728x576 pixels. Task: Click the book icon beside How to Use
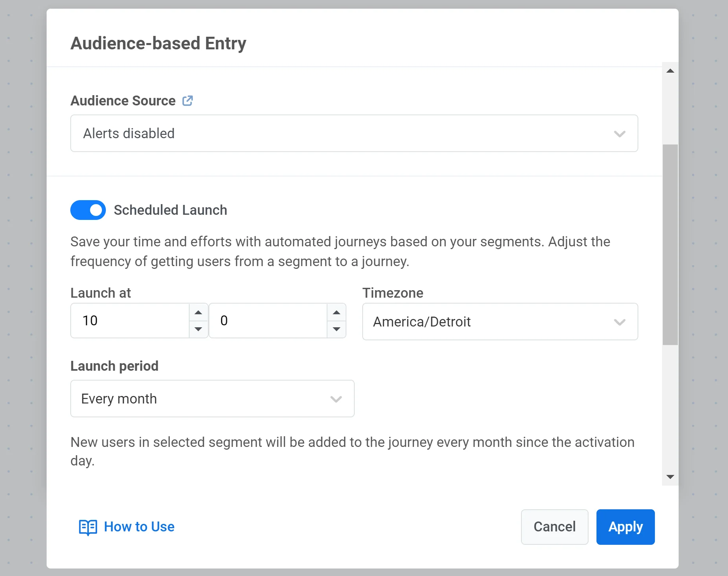click(x=88, y=527)
